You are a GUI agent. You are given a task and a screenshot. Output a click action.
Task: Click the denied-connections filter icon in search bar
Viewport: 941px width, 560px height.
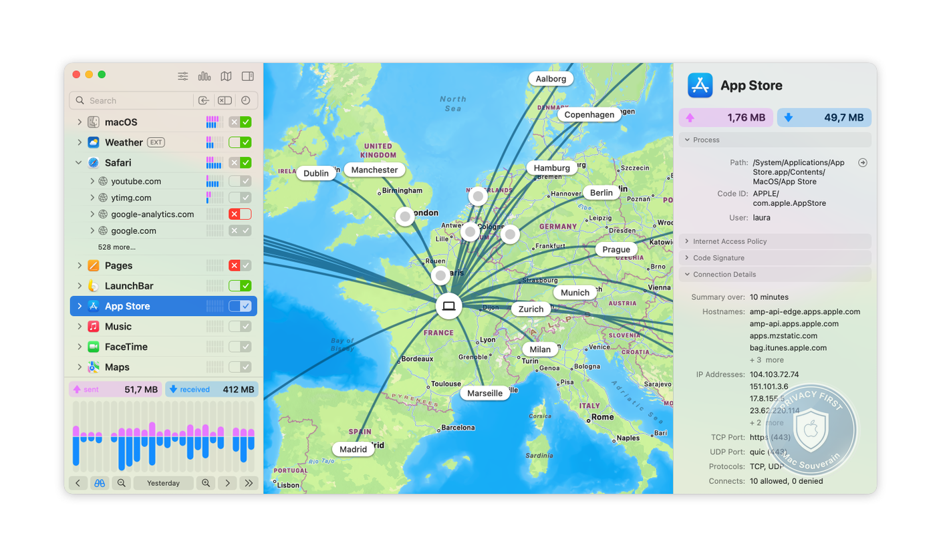click(225, 100)
